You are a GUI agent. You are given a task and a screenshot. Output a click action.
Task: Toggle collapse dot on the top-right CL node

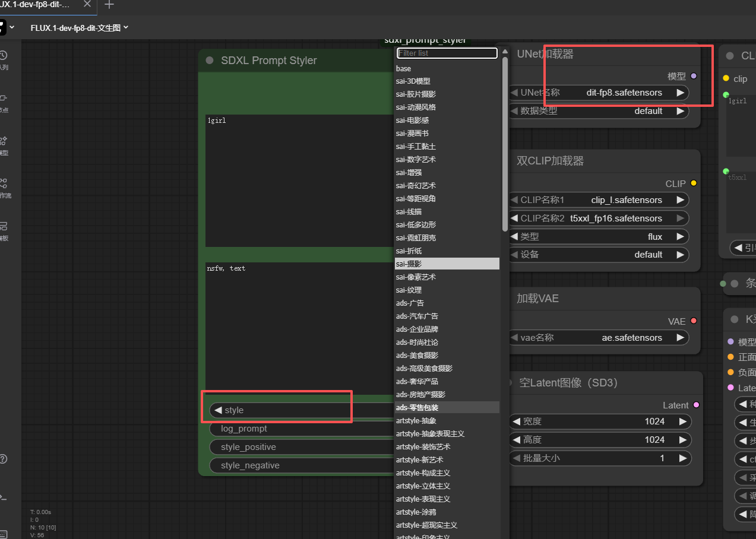730,56
